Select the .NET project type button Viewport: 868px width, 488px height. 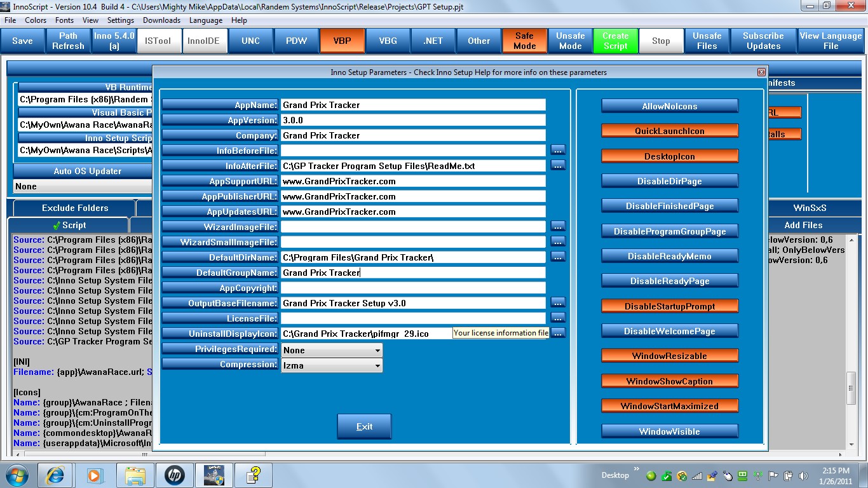pyautogui.click(x=433, y=41)
